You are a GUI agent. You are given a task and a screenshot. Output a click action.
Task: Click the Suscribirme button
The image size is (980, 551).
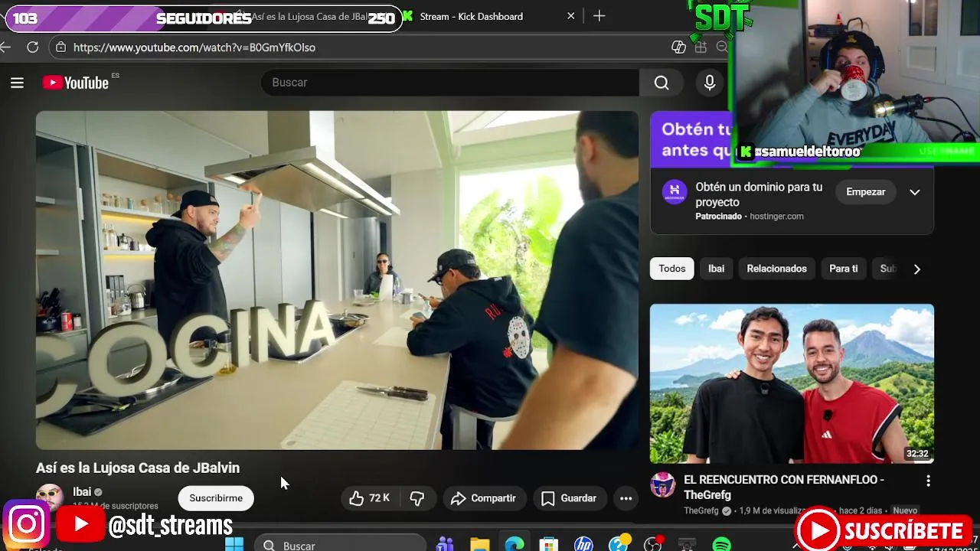pos(216,498)
